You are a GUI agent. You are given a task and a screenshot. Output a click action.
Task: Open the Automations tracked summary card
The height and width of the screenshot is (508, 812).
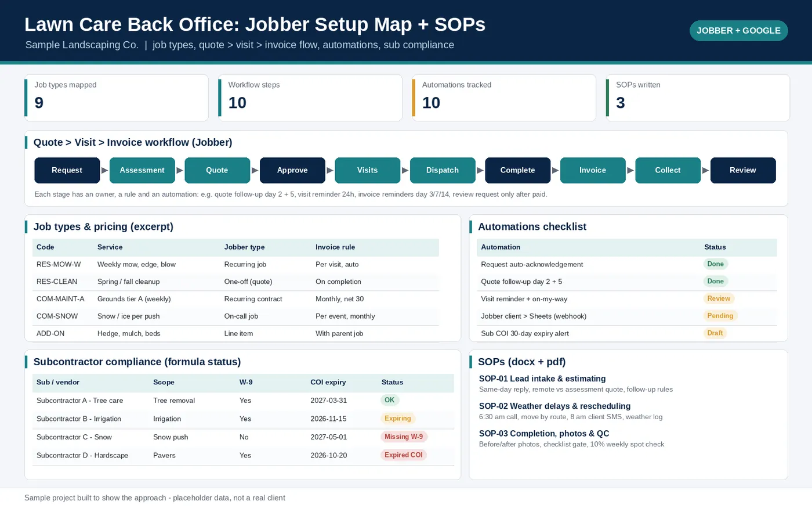[x=504, y=98]
